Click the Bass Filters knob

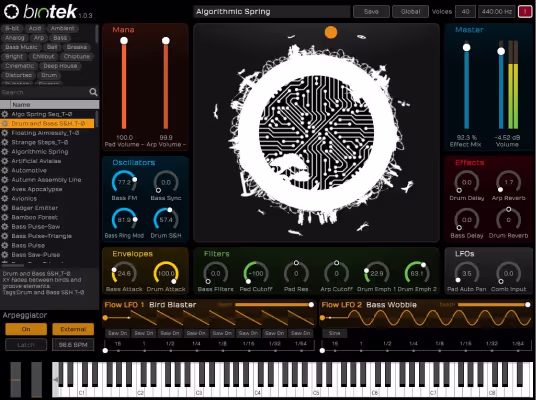(x=216, y=274)
